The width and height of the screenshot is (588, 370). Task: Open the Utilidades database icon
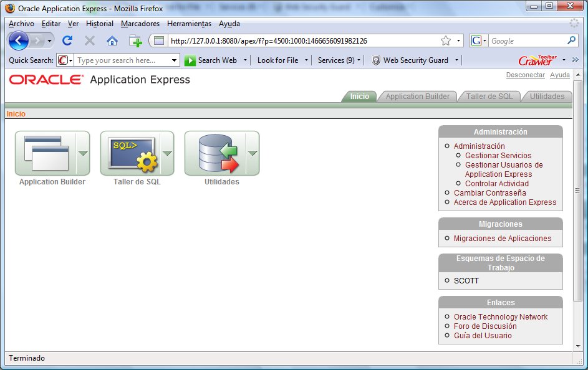[216, 153]
